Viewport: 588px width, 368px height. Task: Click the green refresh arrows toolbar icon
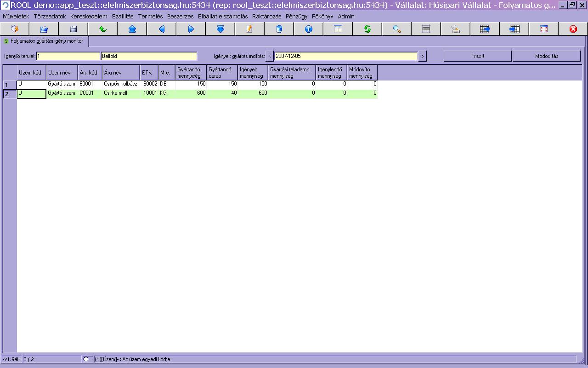pyautogui.click(x=367, y=29)
